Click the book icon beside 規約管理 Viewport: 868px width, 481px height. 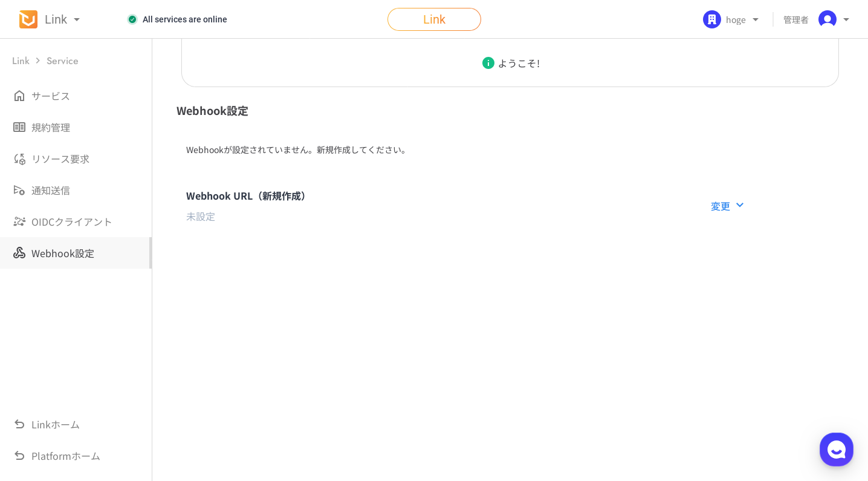coord(19,127)
